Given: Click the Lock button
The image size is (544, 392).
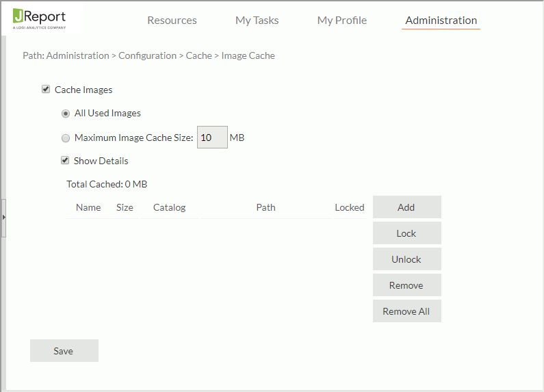Looking at the screenshot, I should point(407,233).
